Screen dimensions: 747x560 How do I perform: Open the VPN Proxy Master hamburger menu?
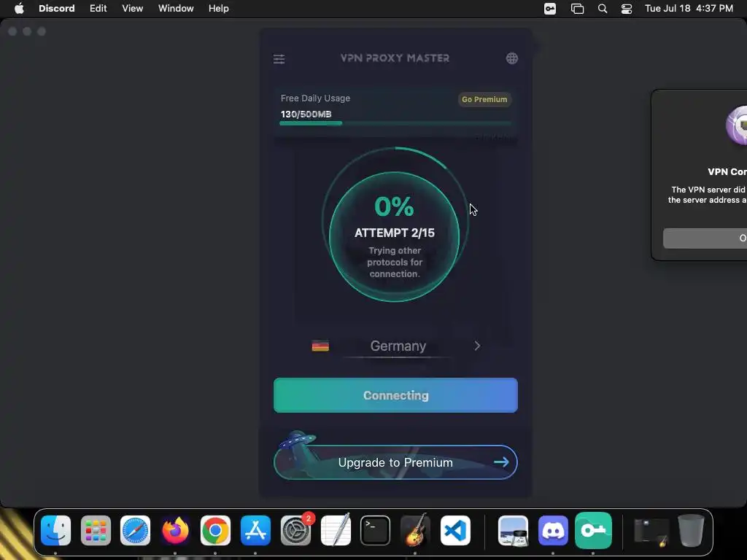[x=279, y=59]
